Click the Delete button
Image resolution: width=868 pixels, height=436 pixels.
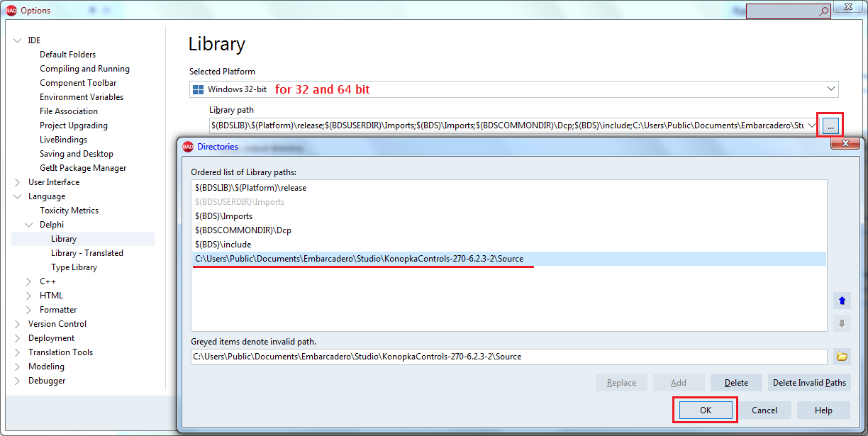(736, 383)
